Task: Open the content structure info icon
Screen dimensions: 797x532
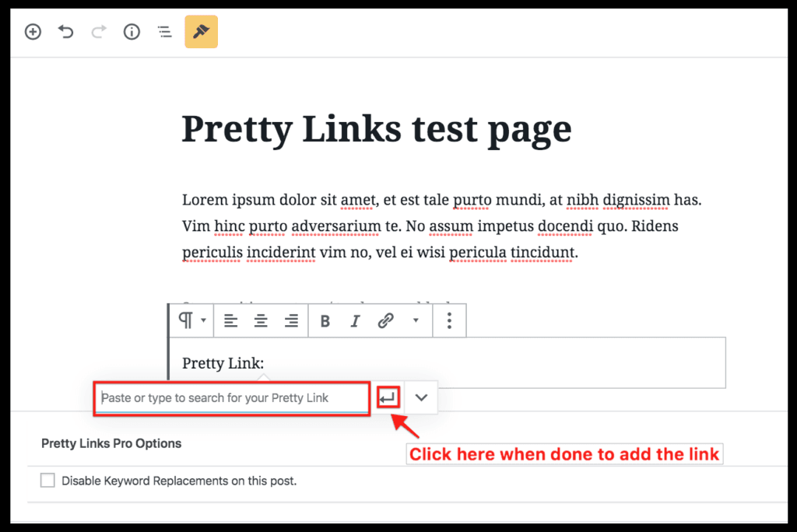Action: click(x=132, y=32)
